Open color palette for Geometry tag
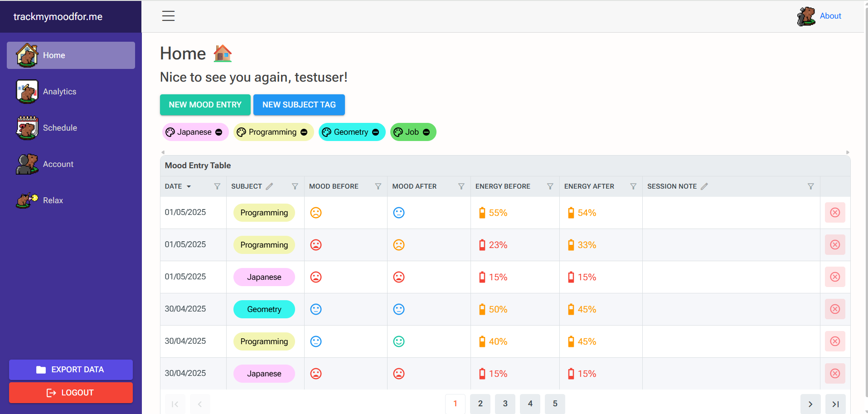This screenshot has height=414, width=868. tap(326, 132)
